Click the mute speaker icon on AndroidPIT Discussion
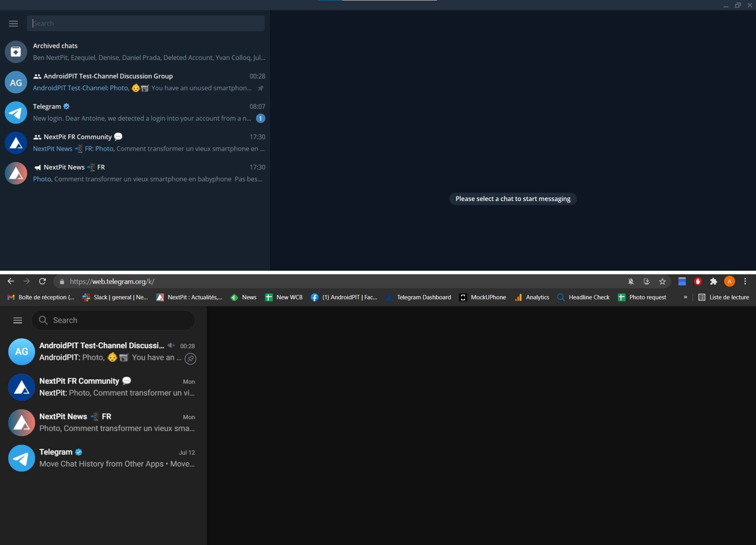756x545 pixels. pyautogui.click(x=171, y=346)
